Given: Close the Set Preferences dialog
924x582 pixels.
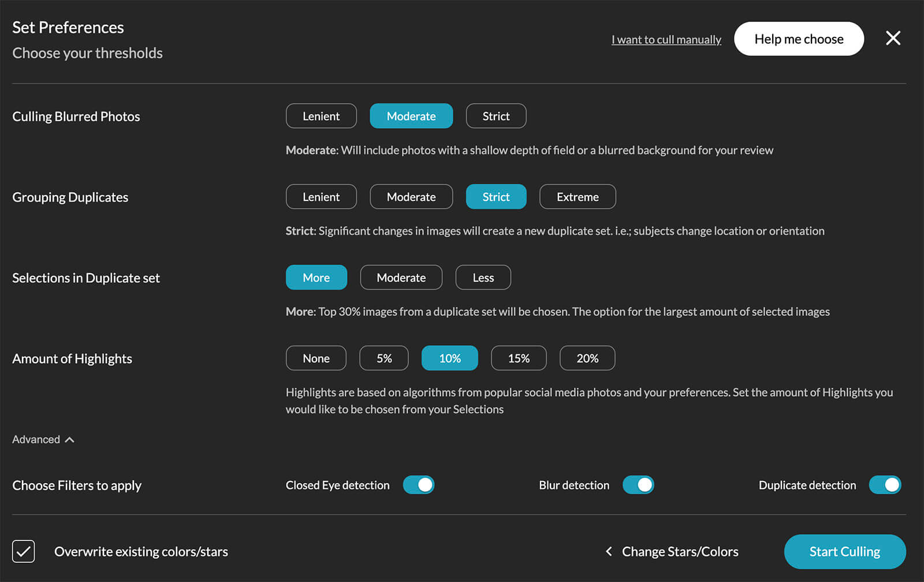Looking at the screenshot, I should (893, 39).
